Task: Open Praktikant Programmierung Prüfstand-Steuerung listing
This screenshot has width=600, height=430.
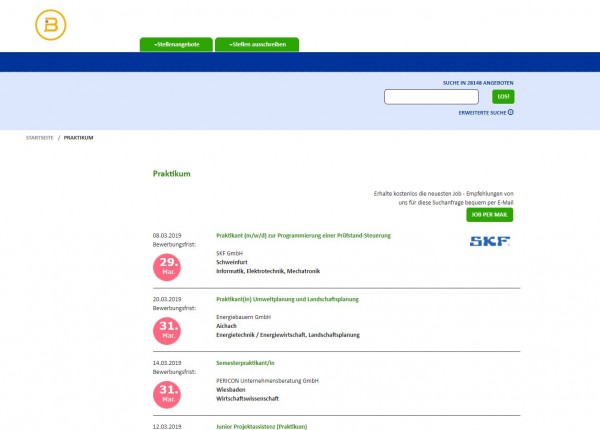Action: pos(303,235)
